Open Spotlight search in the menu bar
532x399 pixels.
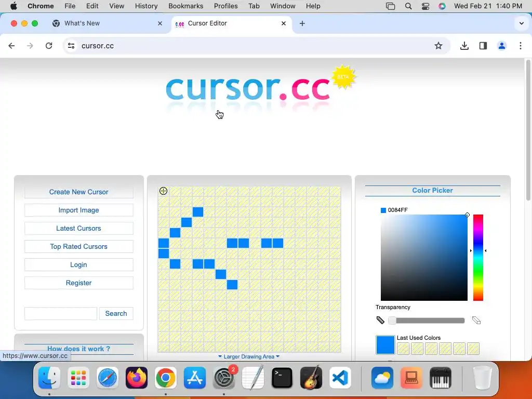coord(408,6)
